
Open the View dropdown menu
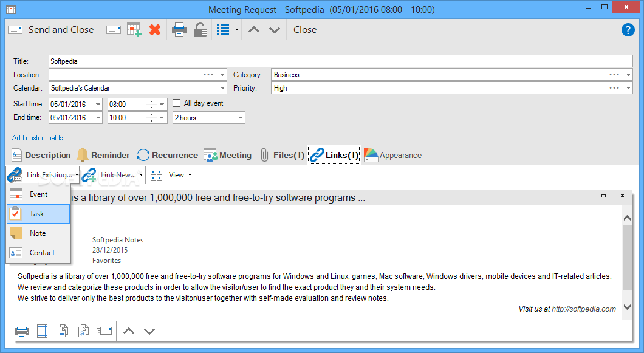tap(190, 175)
